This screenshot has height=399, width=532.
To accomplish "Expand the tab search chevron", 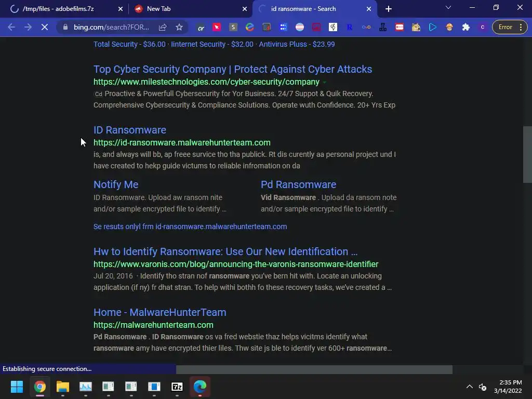I will click(x=448, y=7).
